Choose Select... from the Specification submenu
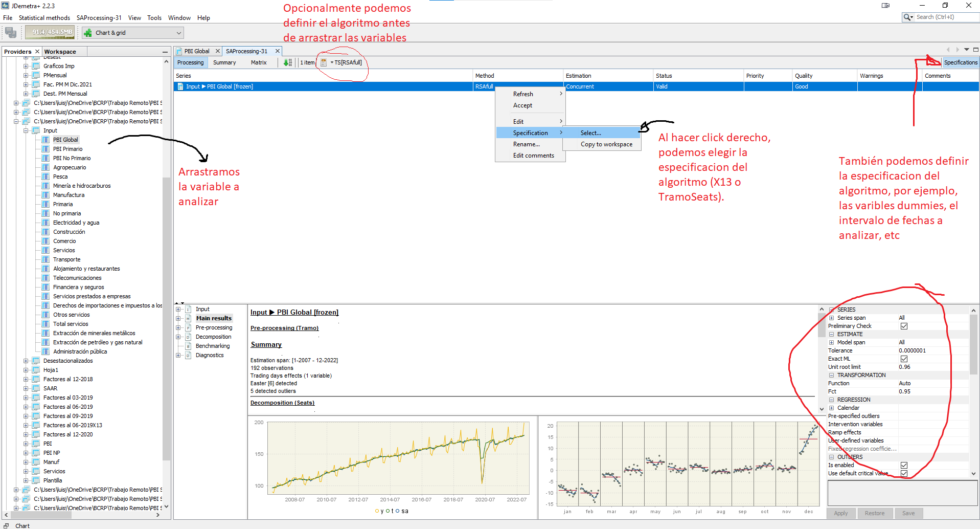The height and width of the screenshot is (529, 980). (x=591, y=133)
